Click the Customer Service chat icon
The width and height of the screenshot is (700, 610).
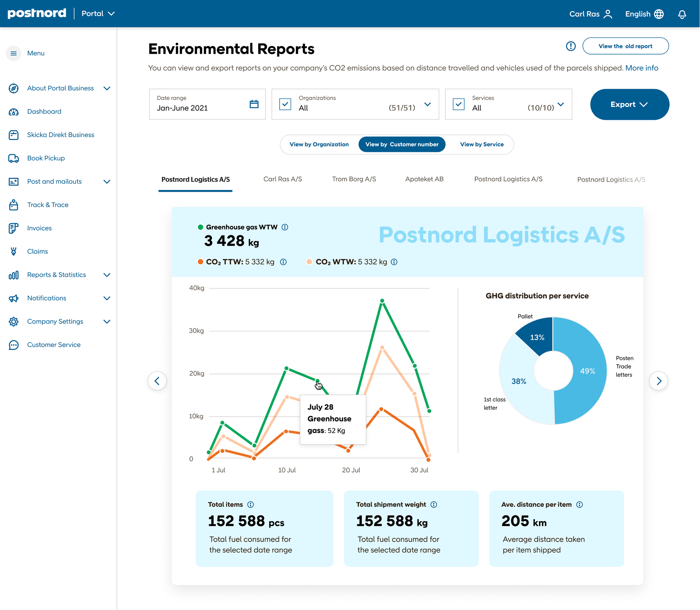coord(13,345)
